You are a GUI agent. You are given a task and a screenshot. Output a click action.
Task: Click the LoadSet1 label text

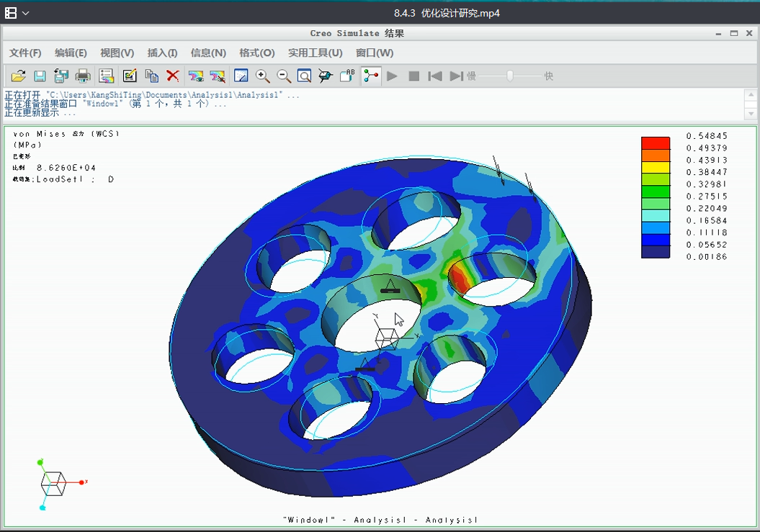point(60,179)
